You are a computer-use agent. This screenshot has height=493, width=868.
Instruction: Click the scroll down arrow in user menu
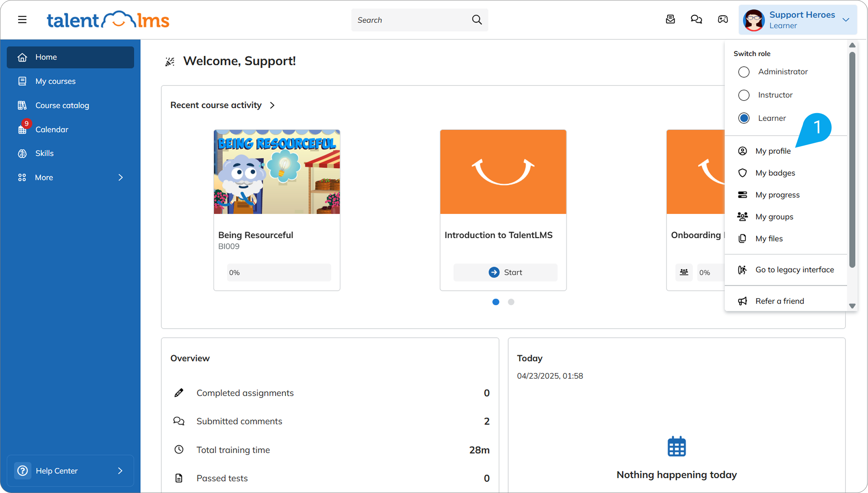[x=852, y=306]
